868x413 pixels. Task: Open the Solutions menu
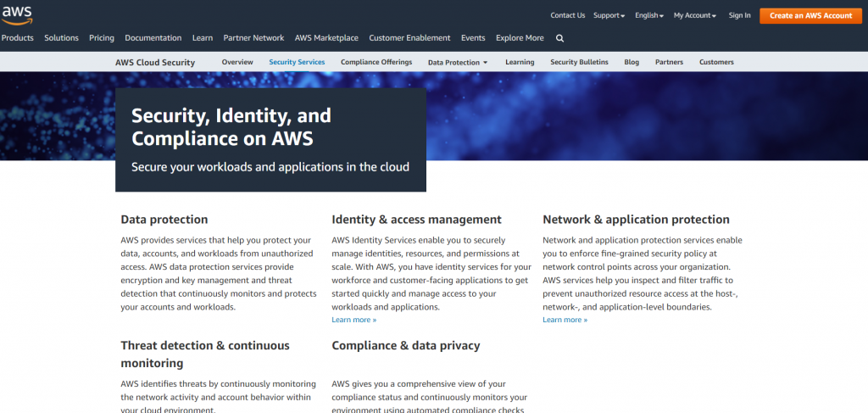tap(61, 38)
